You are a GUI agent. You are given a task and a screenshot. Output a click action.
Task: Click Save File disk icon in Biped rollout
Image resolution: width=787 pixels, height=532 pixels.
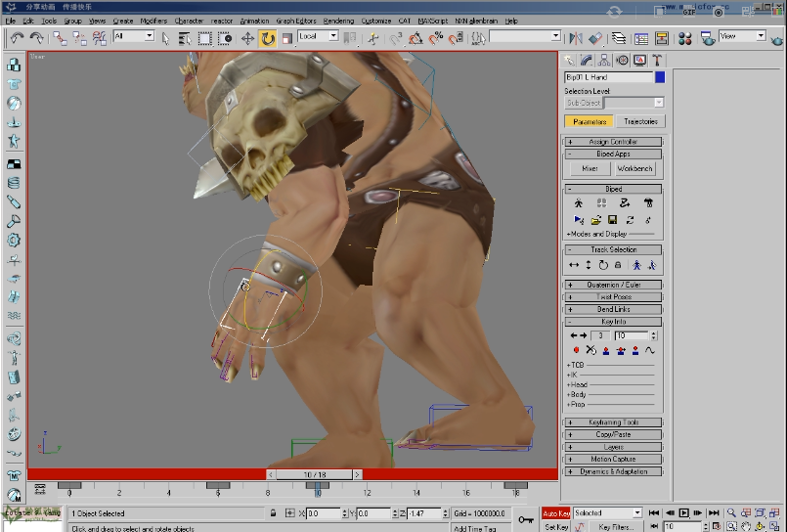[x=612, y=220]
